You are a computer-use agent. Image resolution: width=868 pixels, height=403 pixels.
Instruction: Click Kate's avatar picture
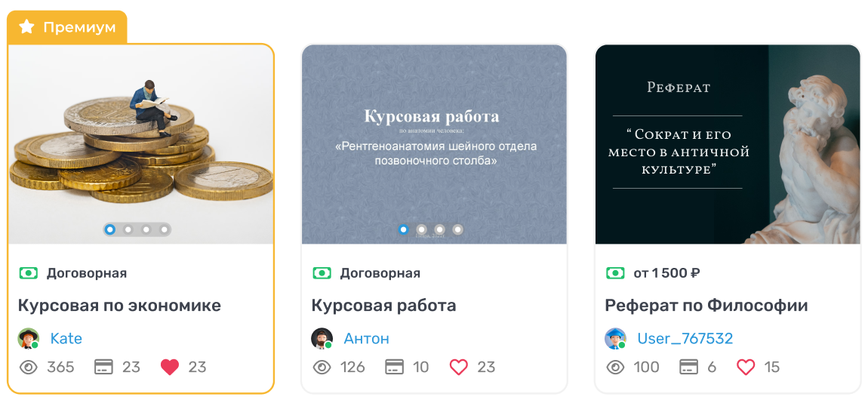[x=28, y=339]
